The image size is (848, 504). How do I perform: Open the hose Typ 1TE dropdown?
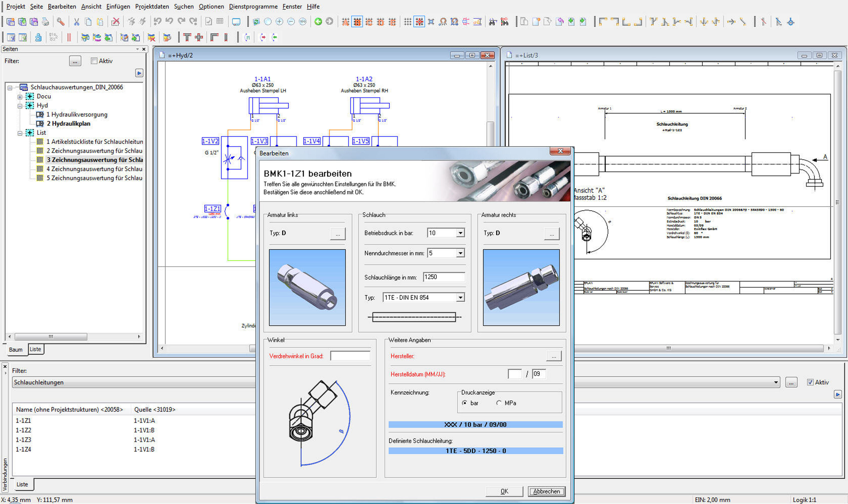(460, 297)
